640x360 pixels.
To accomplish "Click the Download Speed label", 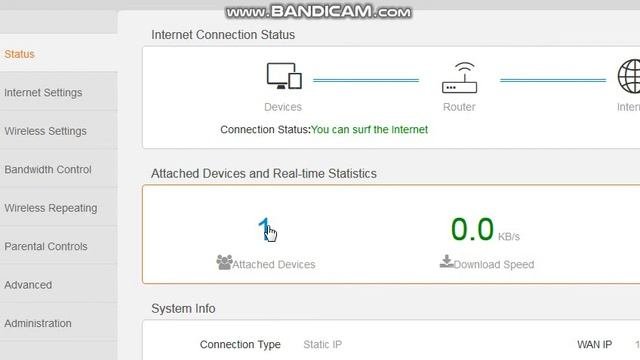I will (494, 264).
